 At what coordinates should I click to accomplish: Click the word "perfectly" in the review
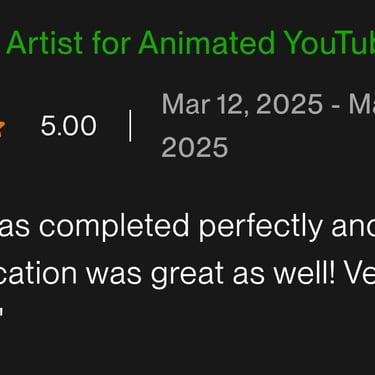point(260,228)
